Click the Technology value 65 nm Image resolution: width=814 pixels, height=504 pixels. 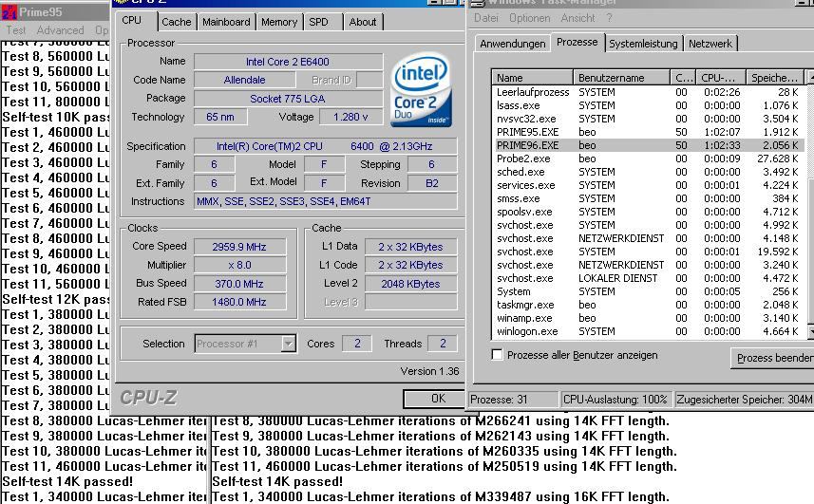click(220, 117)
